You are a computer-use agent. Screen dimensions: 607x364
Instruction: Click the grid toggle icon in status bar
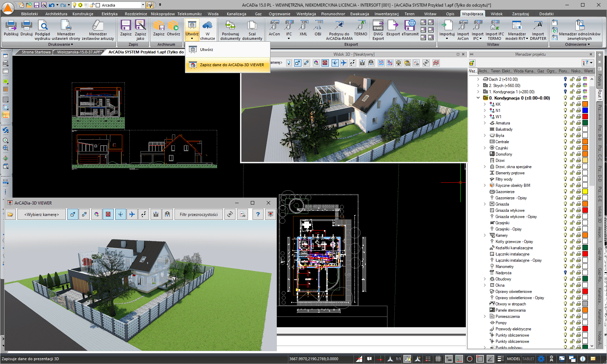(x=438, y=359)
